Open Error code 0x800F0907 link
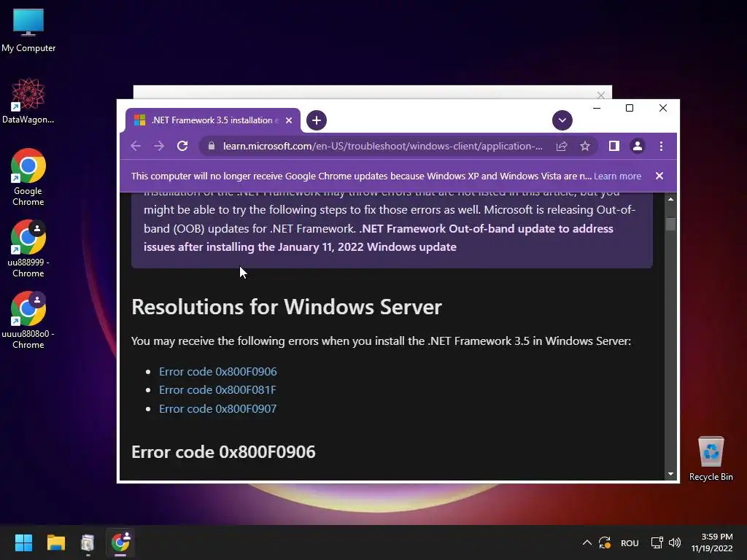Screen dimensions: 747x560 [217, 408]
